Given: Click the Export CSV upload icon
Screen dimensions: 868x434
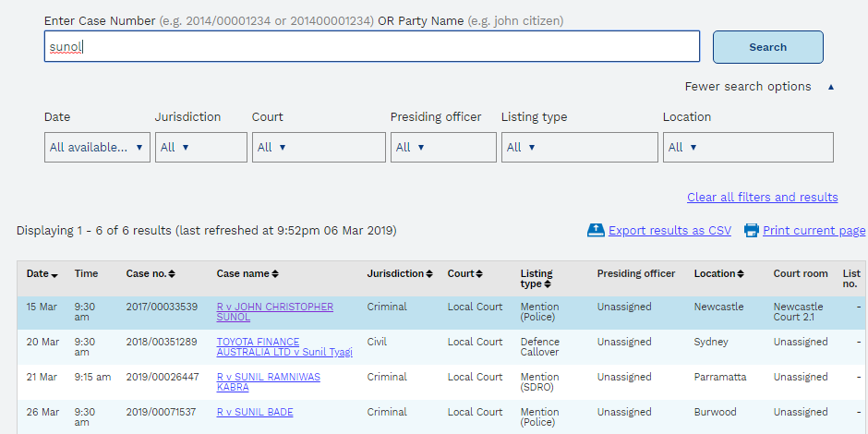Looking at the screenshot, I should (x=595, y=230).
